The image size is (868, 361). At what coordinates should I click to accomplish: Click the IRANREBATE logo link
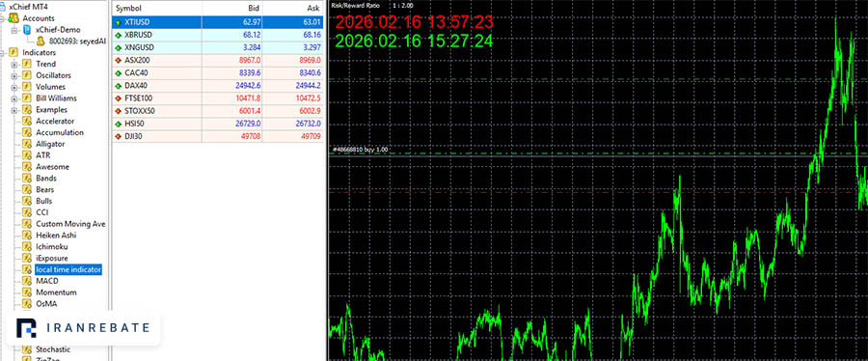pyautogui.click(x=83, y=328)
